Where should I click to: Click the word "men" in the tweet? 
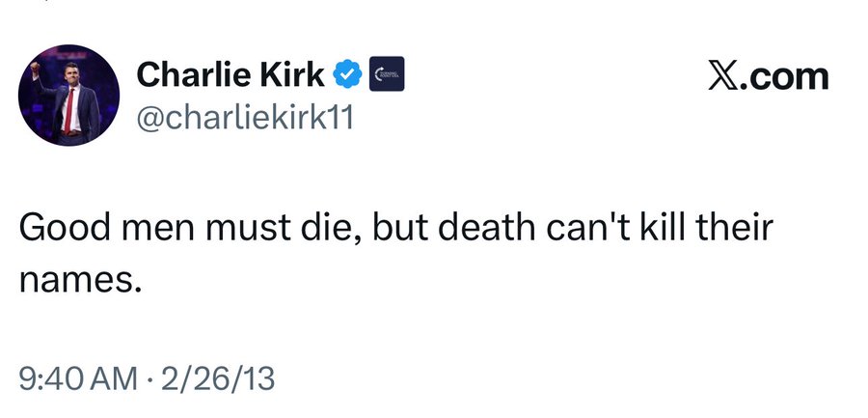pos(160,234)
